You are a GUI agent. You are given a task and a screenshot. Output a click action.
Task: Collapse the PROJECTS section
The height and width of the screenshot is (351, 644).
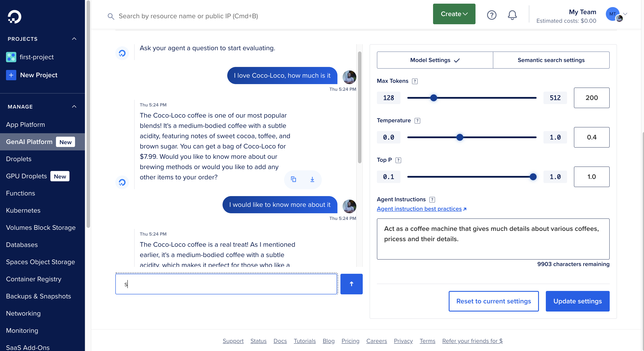(74, 39)
